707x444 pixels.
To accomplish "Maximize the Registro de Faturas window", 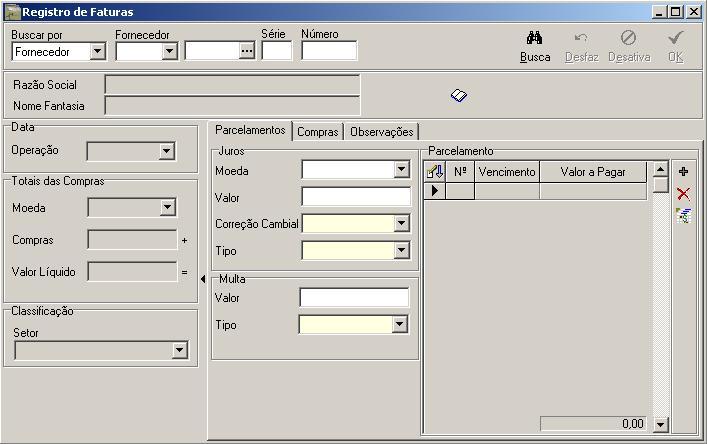I will point(675,12).
